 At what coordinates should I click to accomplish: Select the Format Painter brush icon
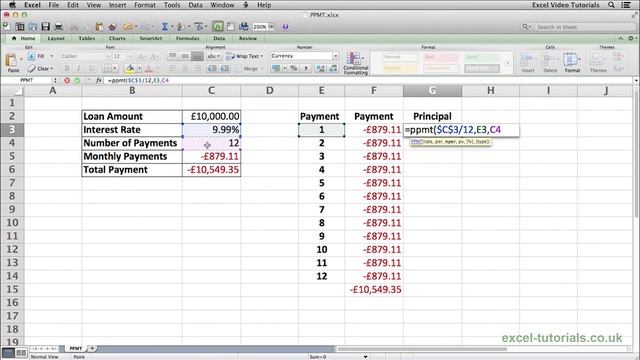click(x=112, y=27)
